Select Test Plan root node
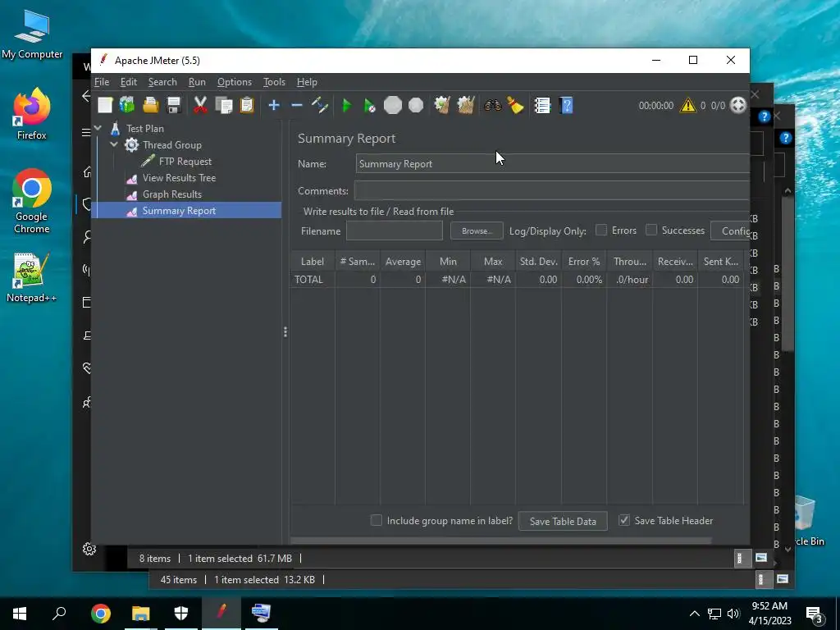 (145, 129)
